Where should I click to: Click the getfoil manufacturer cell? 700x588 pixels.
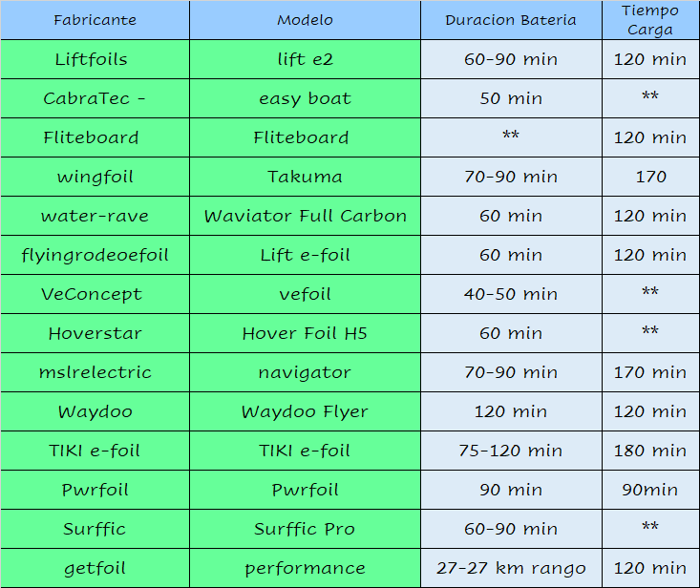click(95, 568)
